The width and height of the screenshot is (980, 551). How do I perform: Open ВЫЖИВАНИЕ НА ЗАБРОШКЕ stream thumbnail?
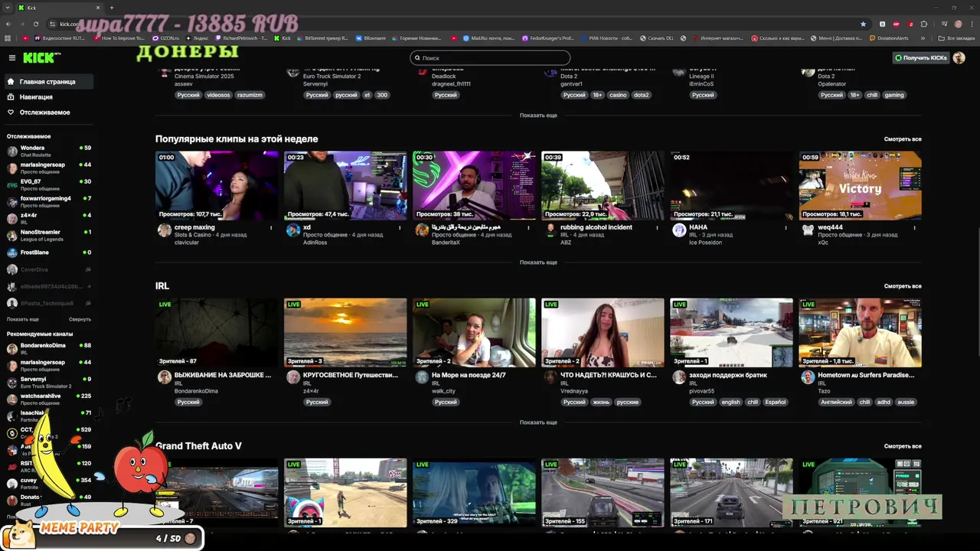(x=217, y=333)
